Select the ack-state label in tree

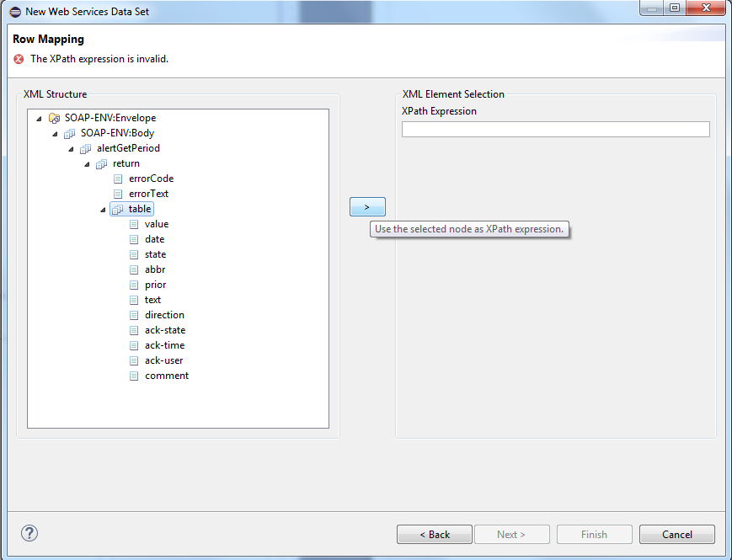165,330
